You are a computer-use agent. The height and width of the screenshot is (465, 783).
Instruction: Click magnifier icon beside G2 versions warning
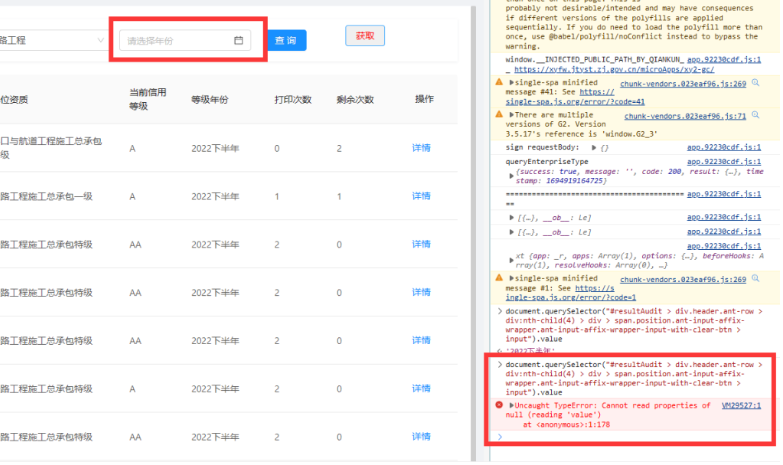(x=756, y=115)
